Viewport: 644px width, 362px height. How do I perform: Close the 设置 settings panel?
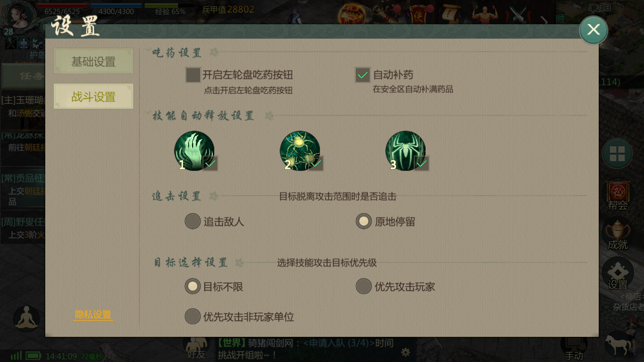tap(593, 30)
